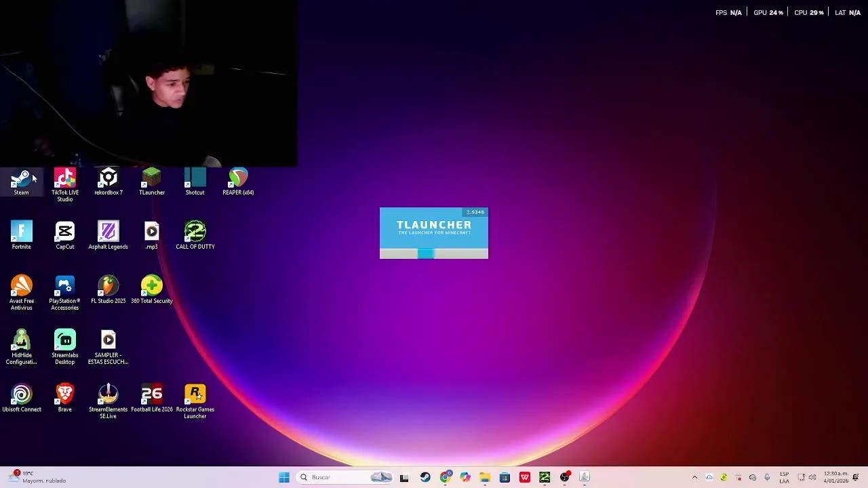
Task: Click the TLauncher splash loading window
Action: (x=434, y=233)
